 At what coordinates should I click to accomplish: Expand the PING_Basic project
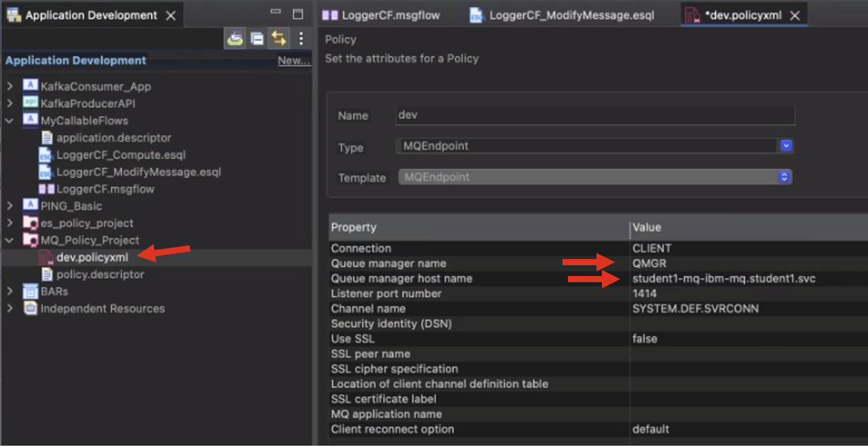[x=10, y=206]
